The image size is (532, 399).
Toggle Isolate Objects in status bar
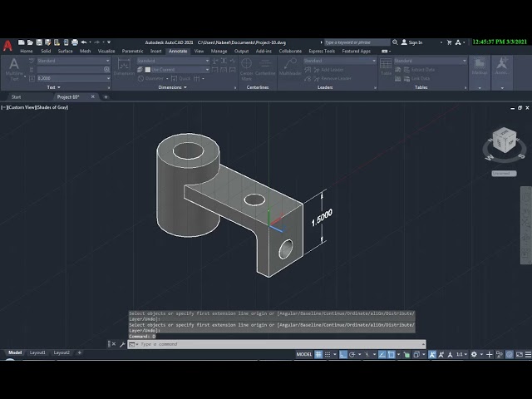point(500,355)
